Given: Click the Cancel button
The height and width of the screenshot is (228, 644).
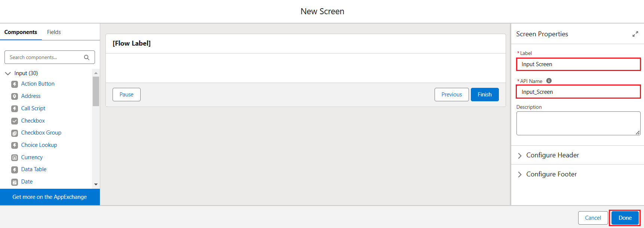Looking at the screenshot, I should (593, 218).
